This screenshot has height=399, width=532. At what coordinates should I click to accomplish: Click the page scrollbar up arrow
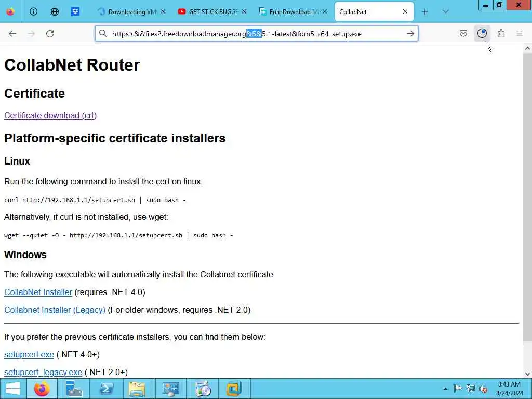click(527, 48)
